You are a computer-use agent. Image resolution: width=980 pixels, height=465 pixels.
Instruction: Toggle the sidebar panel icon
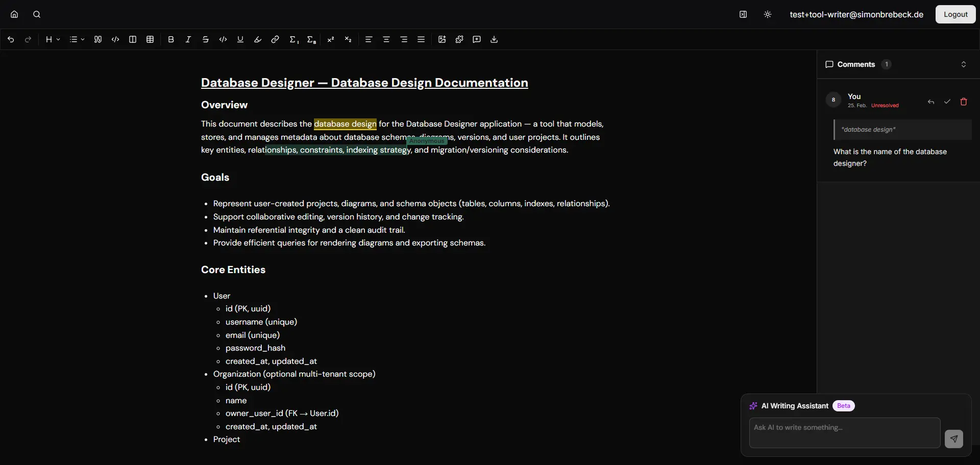tap(743, 14)
